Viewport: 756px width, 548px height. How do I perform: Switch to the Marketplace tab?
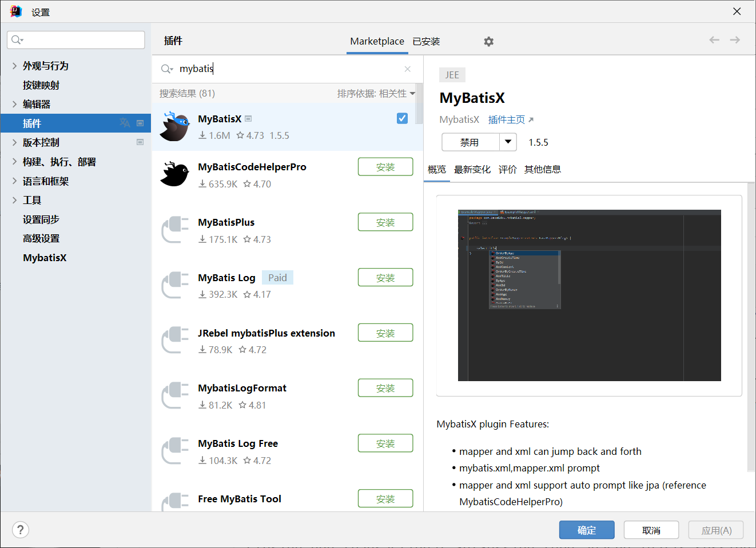pyautogui.click(x=377, y=41)
